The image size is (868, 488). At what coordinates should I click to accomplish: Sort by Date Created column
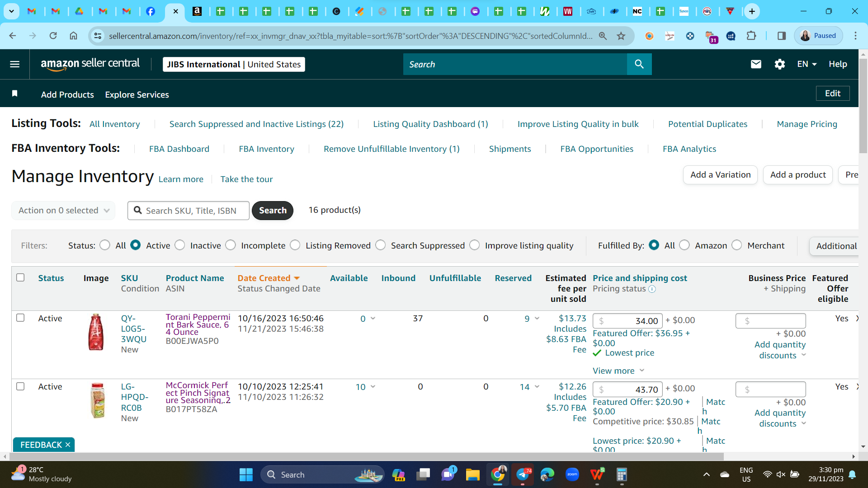click(269, 278)
